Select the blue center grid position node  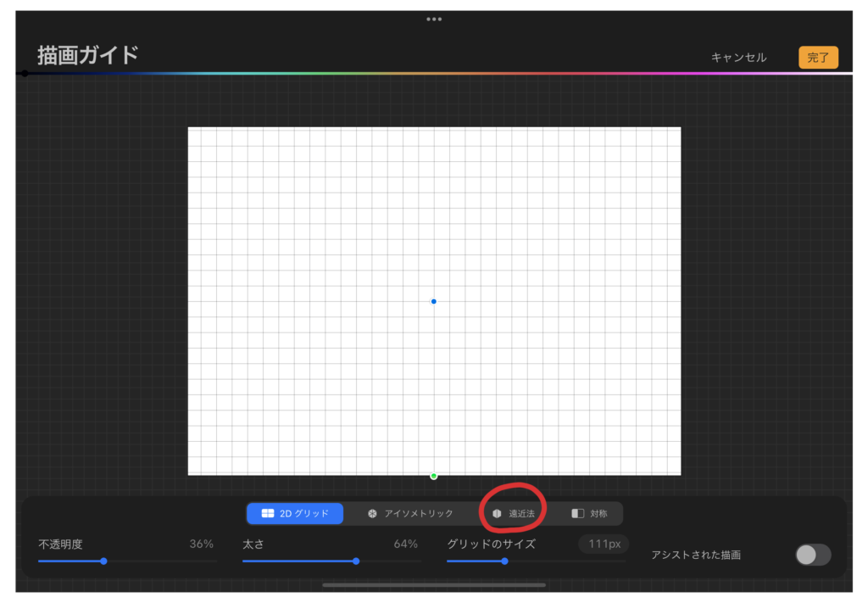click(433, 301)
